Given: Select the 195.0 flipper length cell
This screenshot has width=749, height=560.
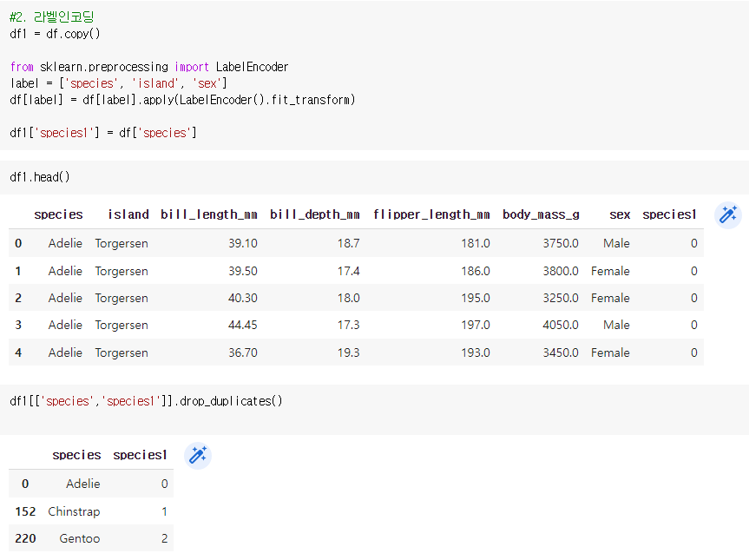Looking at the screenshot, I should point(476,298).
